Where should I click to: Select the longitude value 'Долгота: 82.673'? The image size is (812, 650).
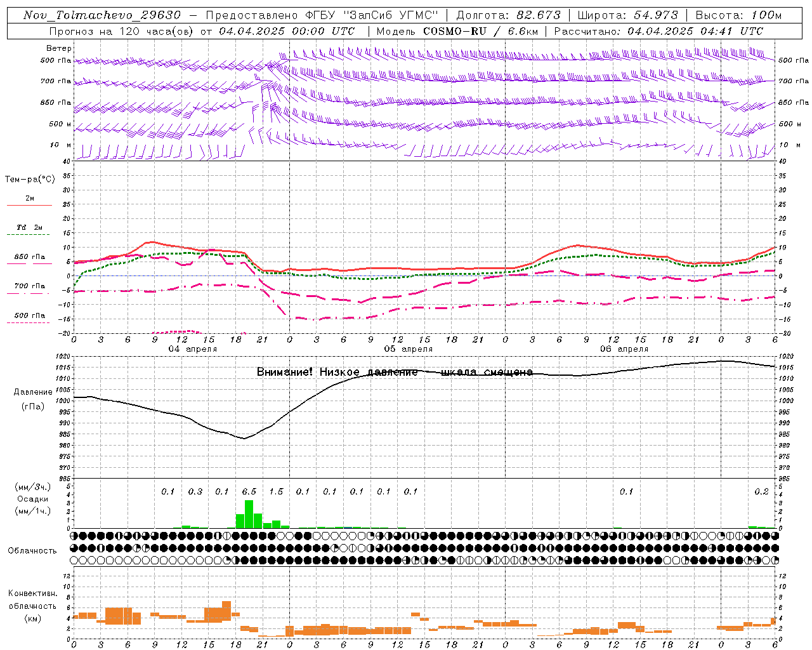pyautogui.click(x=509, y=15)
